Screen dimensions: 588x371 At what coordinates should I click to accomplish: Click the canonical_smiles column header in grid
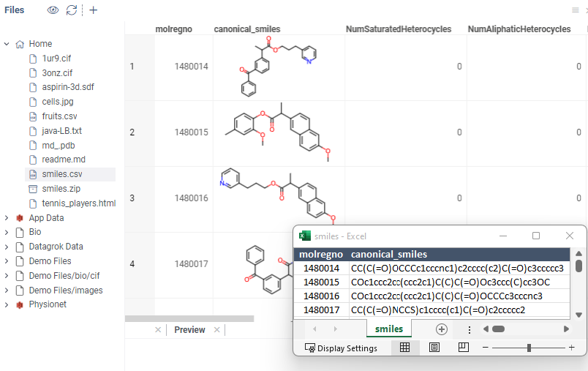point(247,29)
